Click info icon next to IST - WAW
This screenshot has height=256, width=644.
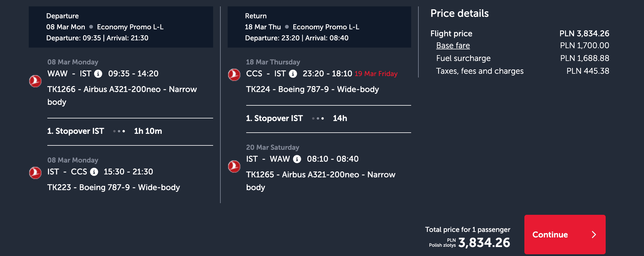tap(297, 159)
